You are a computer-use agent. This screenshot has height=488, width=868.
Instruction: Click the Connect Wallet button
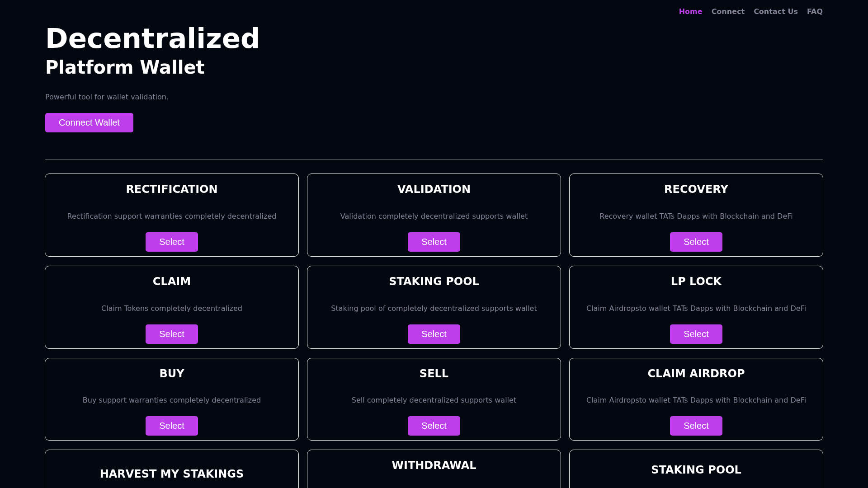(x=89, y=123)
